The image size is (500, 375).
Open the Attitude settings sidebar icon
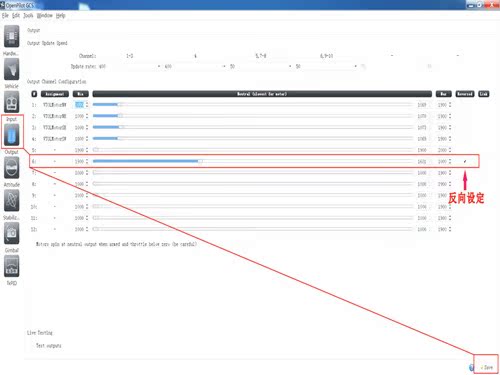[x=12, y=167]
